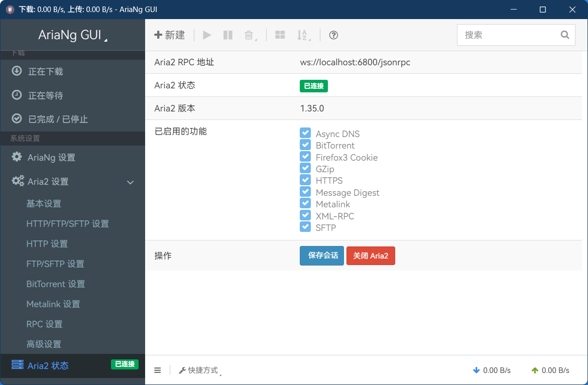Click the Aria2 状态 server icon
Viewport: 588px width, 385px height.
tap(17, 364)
